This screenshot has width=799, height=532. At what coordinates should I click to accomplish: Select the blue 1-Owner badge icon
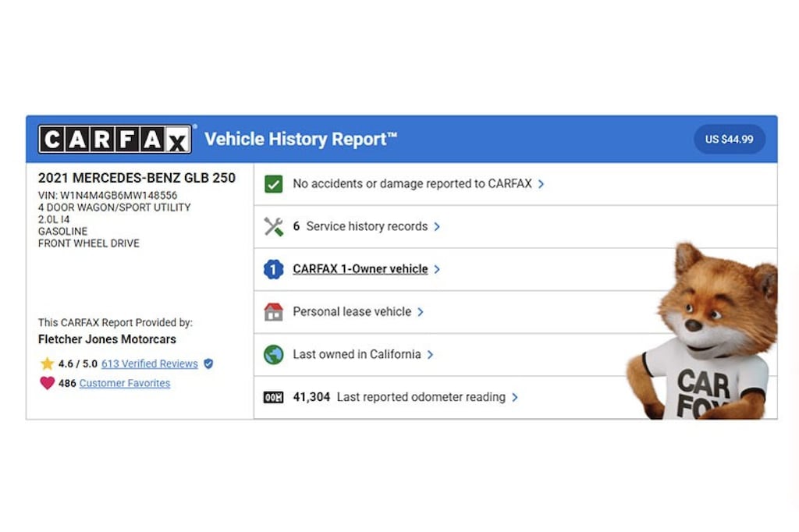(273, 268)
